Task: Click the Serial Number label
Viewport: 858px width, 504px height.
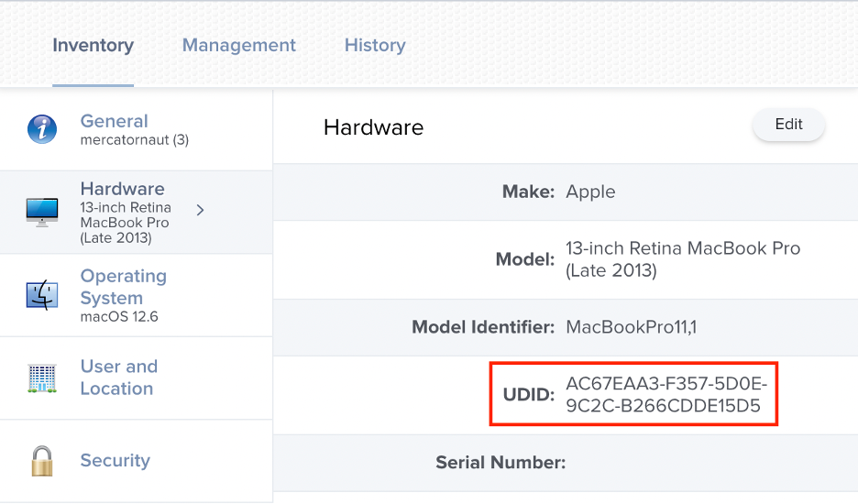Action: 500,463
